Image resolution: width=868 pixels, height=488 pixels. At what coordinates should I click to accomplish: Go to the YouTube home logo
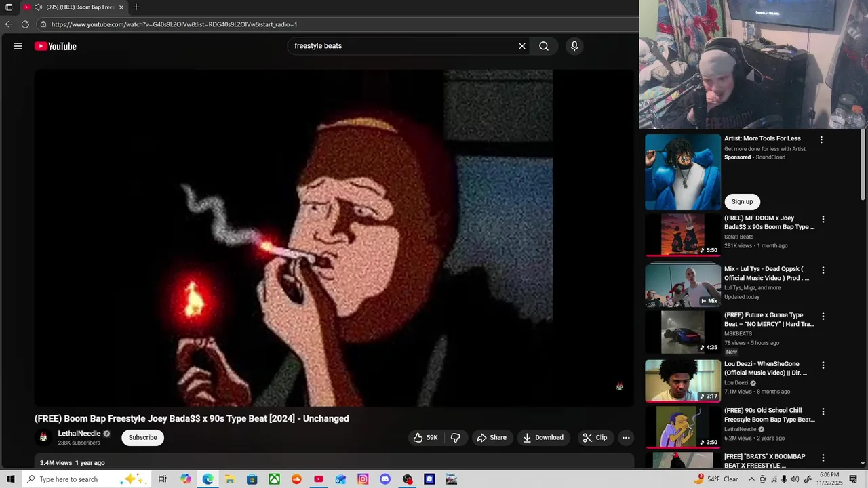click(x=56, y=46)
